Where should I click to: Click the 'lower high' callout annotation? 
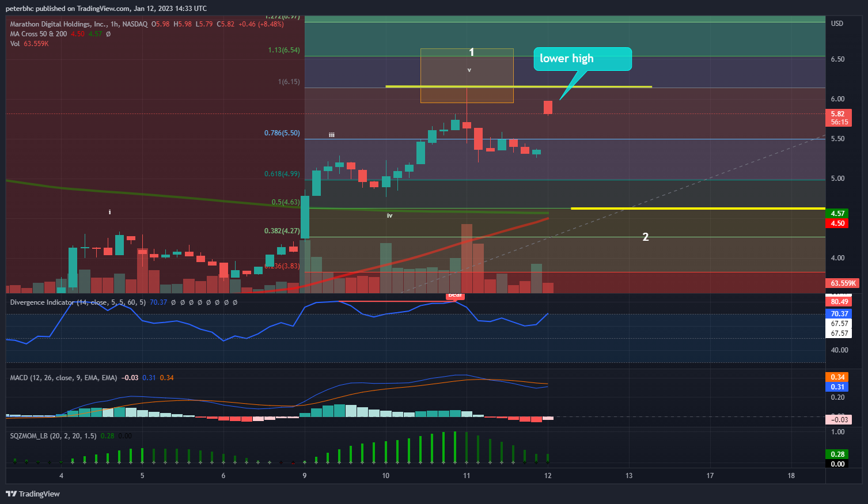[x=582, y=59]
